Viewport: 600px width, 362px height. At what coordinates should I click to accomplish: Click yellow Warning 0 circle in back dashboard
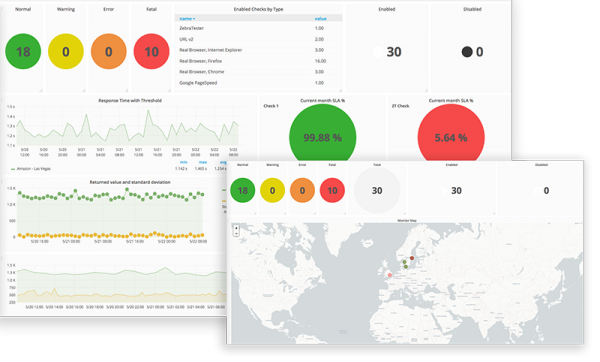tap(66, 51)
